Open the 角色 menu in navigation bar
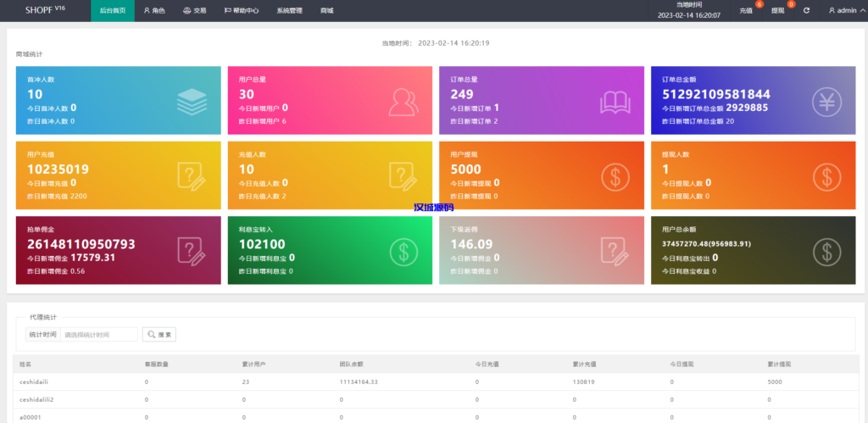Screen dimensions: 868x423 (154, 10)
